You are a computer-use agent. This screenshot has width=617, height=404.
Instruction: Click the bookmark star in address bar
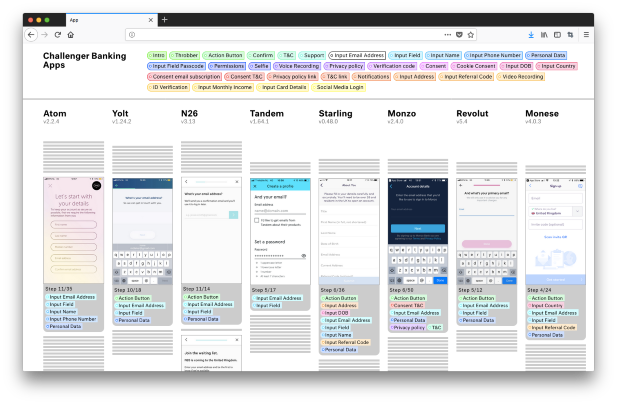click(471, 35)
